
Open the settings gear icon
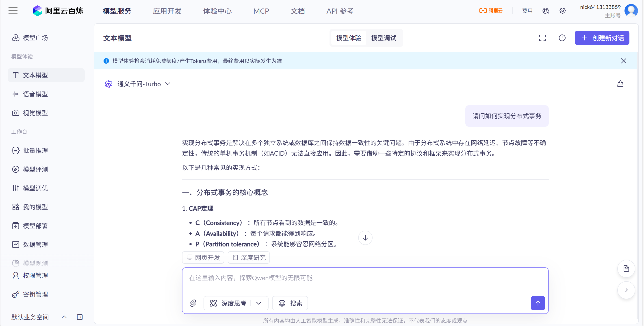[x=562, y=11]
